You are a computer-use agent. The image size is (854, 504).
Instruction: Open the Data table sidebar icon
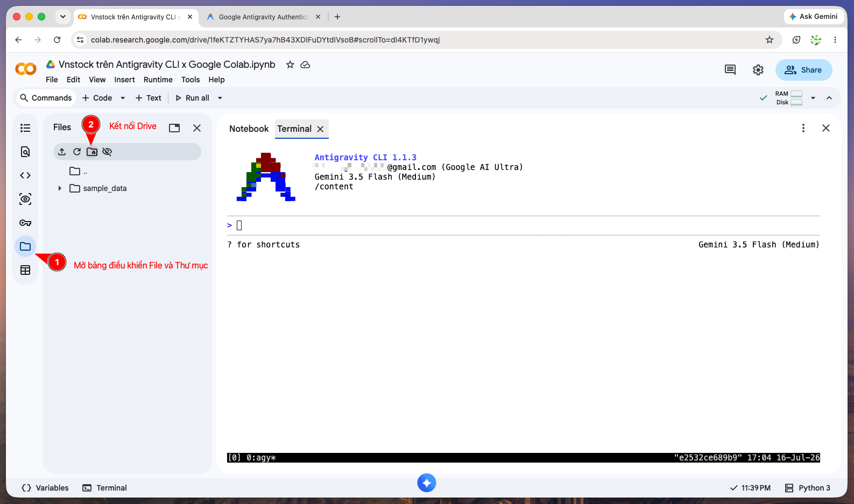pyautogui.click(x=25, y=270)
